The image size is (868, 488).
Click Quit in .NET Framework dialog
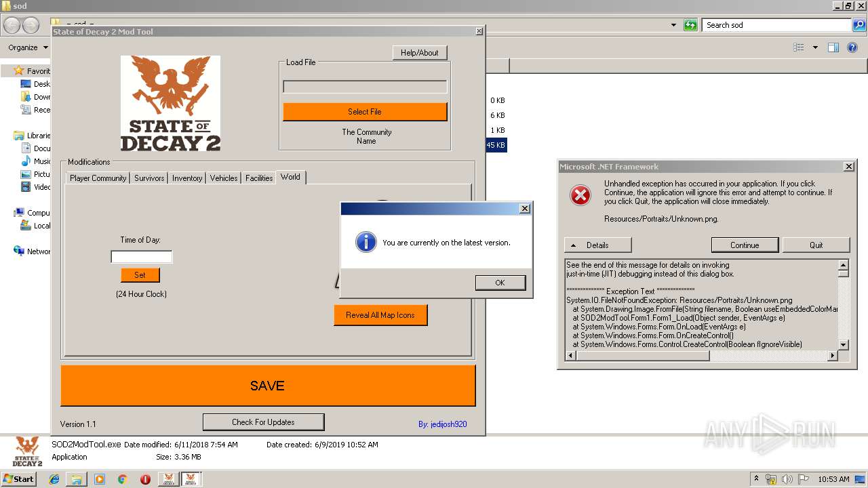tap(816, 245)
